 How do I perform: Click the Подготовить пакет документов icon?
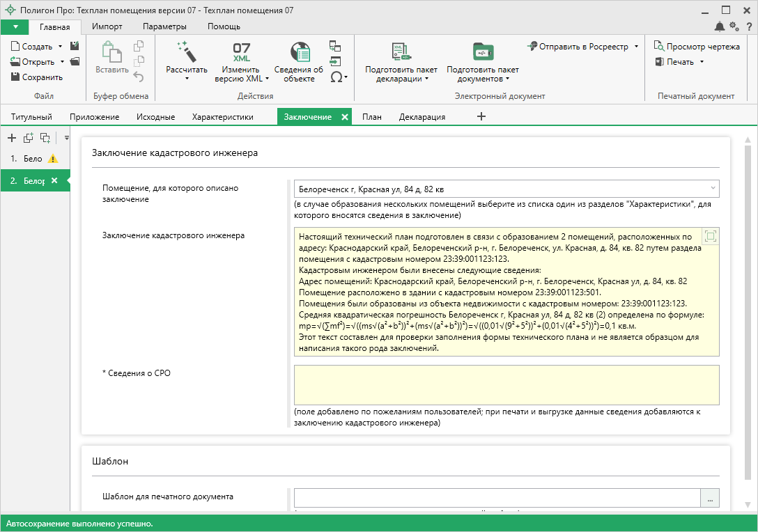click(x=482, y=52)
